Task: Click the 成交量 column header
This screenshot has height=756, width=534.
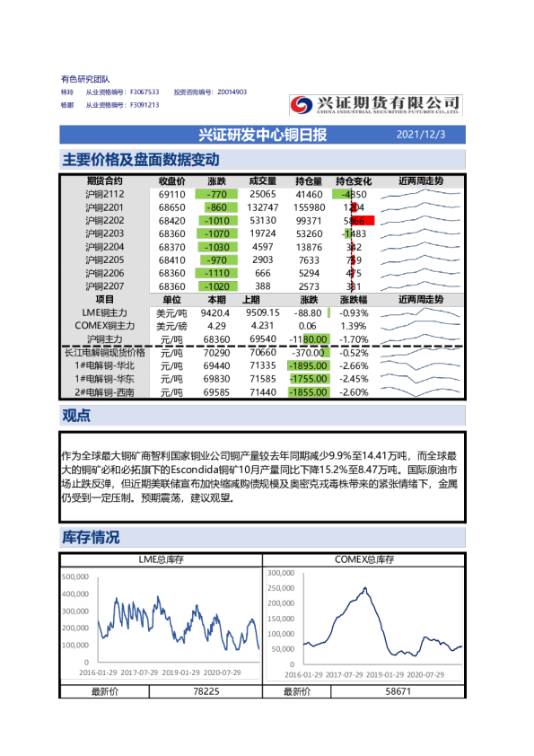Action: [x=263, y=181]
